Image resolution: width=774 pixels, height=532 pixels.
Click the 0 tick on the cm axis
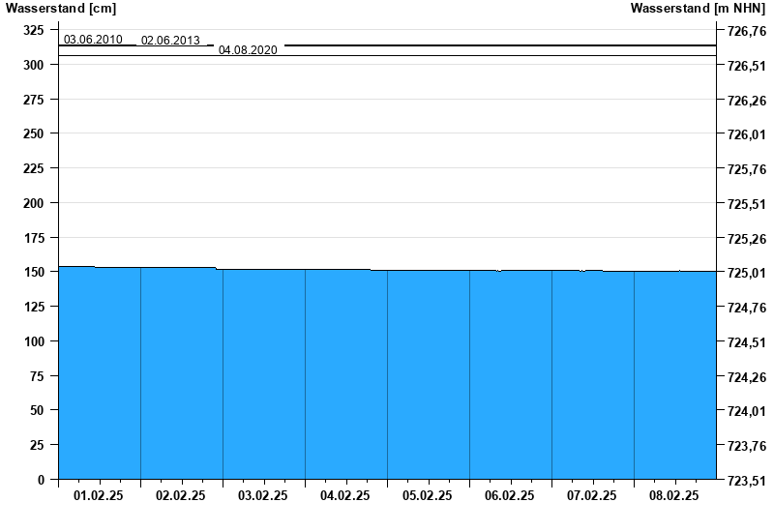point(41,479)
